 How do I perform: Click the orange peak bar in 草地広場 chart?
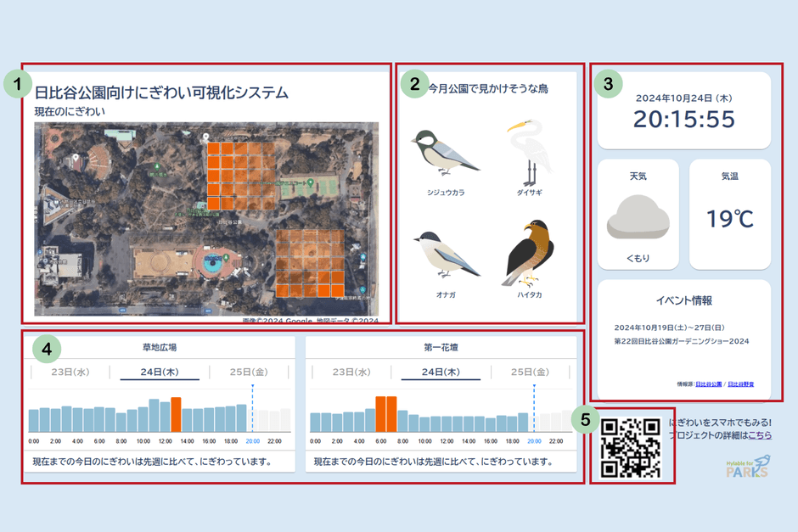pos(176,414)
